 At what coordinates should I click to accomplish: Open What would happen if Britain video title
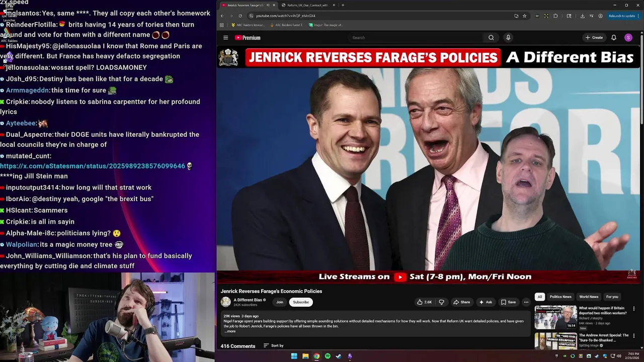coord(602,310)
